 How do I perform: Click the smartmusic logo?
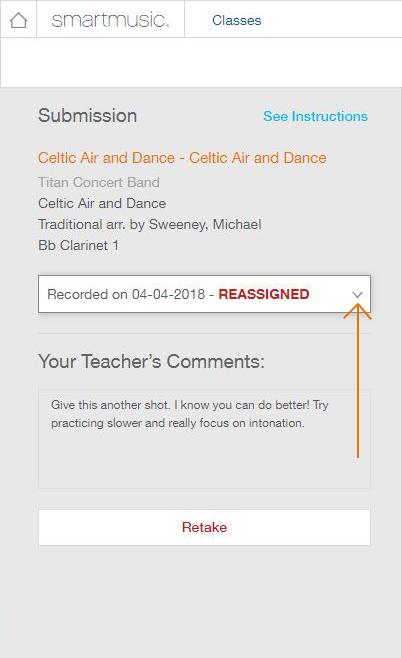[110, 20]
